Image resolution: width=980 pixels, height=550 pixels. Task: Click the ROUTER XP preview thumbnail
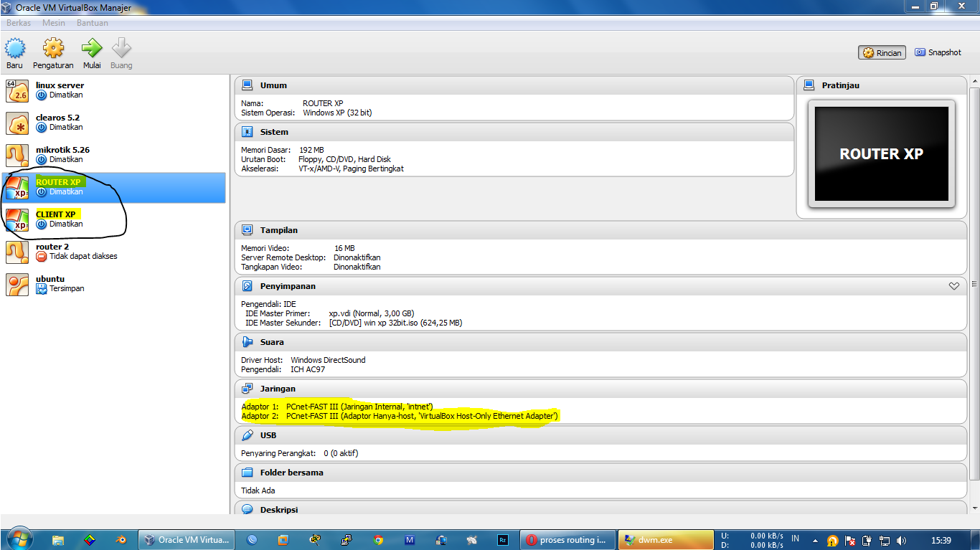coord(881,153)
